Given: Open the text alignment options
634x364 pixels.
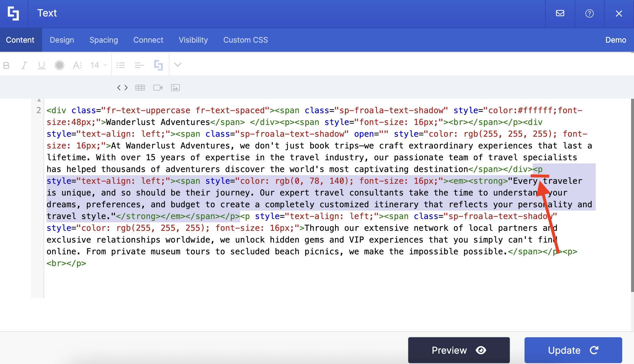Looking at the screenshot, I should point(139,65).
